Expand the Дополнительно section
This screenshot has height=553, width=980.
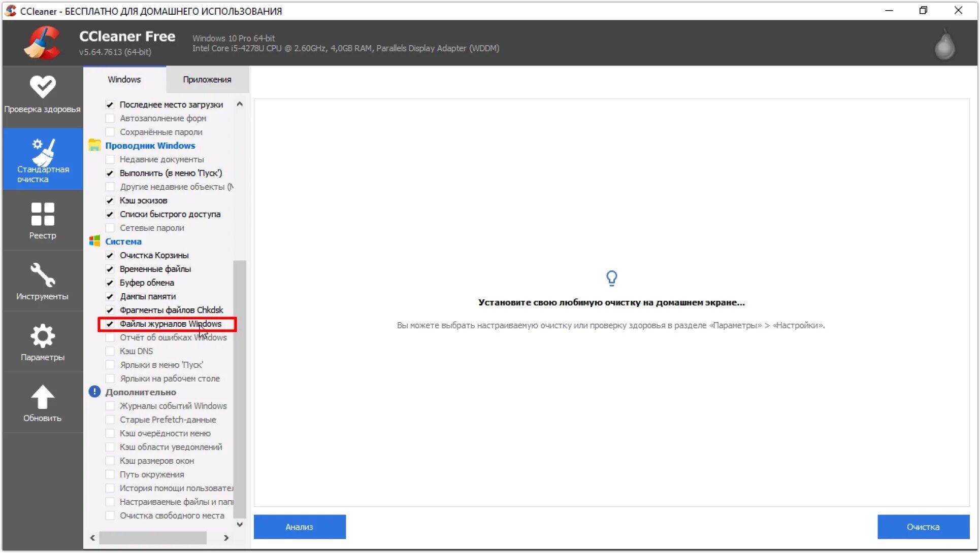pyautogui.click(x=141, y=392)
